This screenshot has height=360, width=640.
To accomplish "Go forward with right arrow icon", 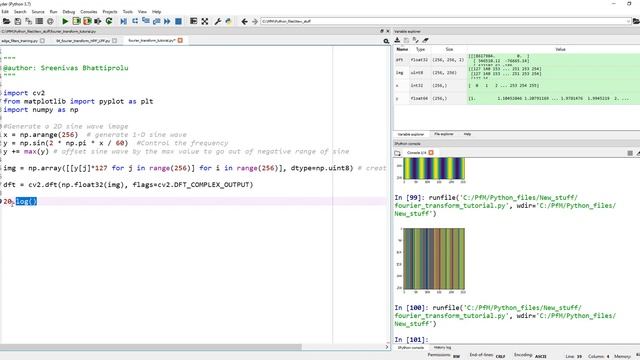I will tap(255, 21).
